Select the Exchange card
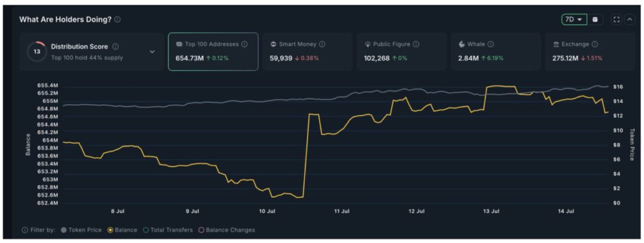This screenshot has width=644, height=243. [x=590, y=51]
